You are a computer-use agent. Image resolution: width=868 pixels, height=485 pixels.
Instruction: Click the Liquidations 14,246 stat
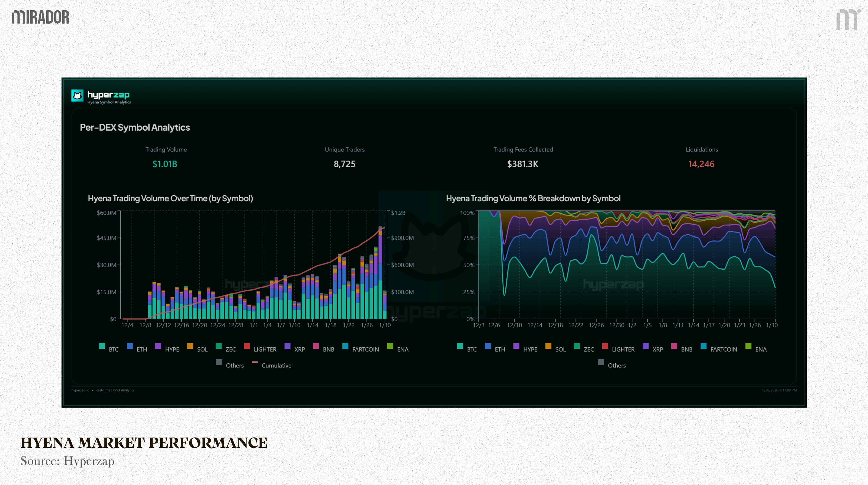[x=701, y=164]
